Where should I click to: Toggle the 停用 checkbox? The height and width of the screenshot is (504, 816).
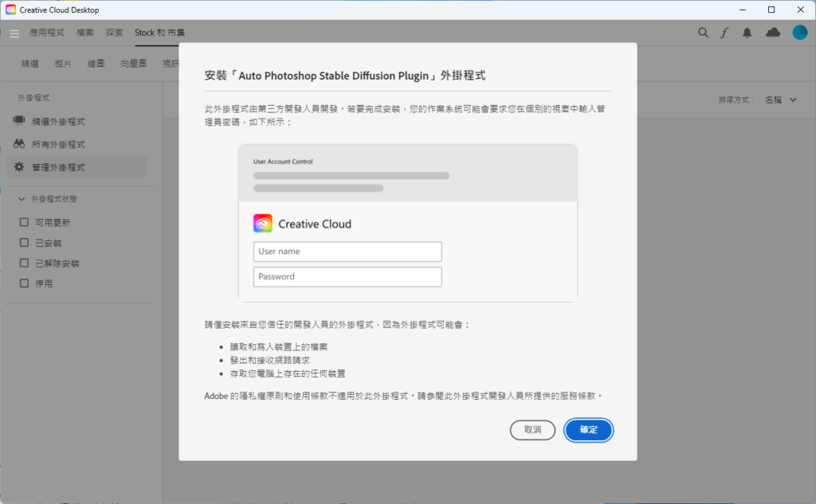point(24,283)
